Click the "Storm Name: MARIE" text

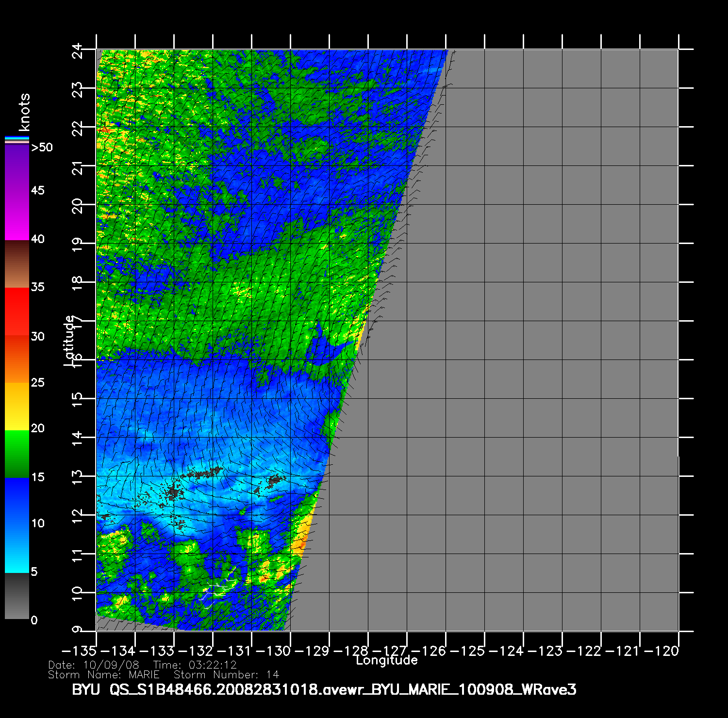coord(103,675)
